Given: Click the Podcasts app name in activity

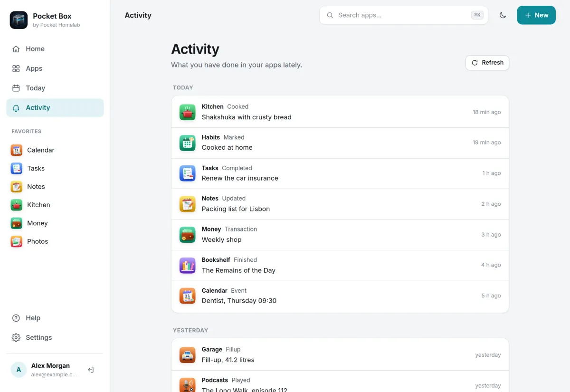Looking at the screenshot, I should tap(215, 380).
